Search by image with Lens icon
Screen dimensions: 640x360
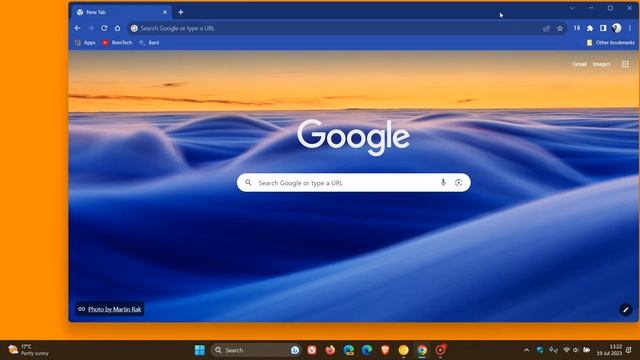coord(458,182)
